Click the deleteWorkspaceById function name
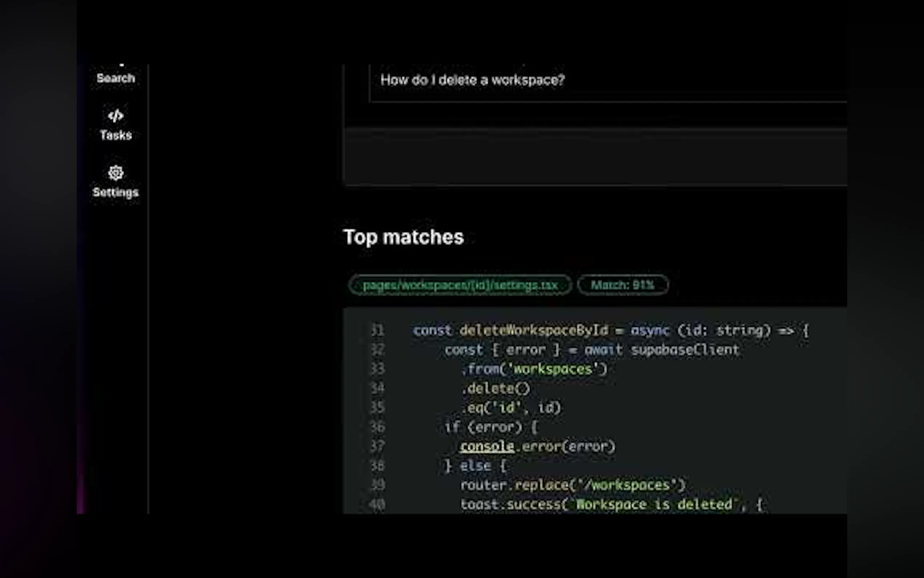 pos(533,330)
